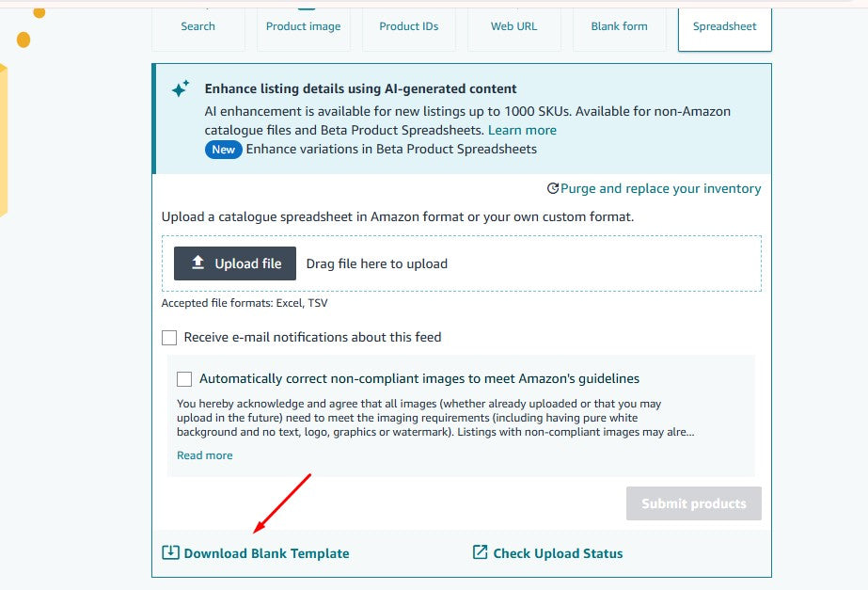868x590 pixels.
Task: Select the Product IDs tab
Action: (x=408, y=26)
